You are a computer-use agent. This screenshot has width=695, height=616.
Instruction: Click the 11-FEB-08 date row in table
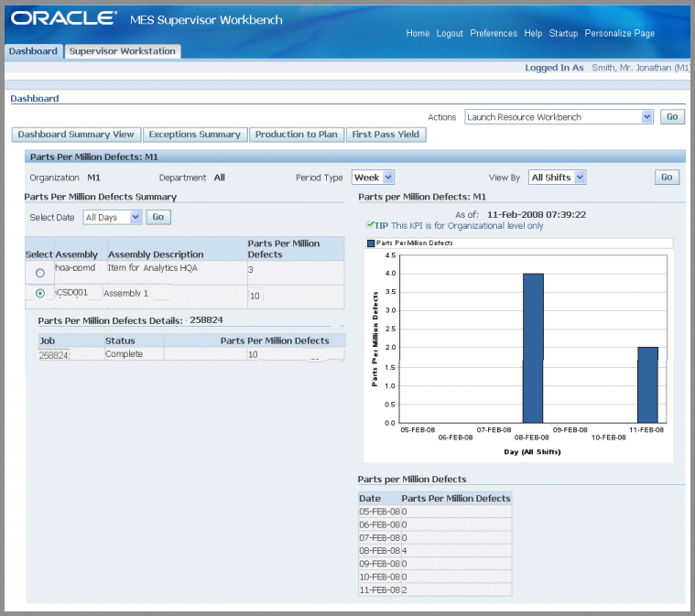pyautogui.click(x=435, y=589)
